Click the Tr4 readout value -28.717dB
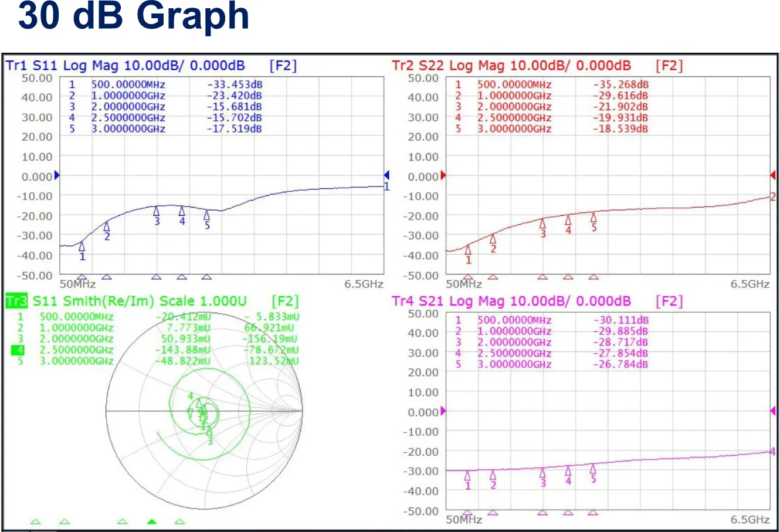Screen dimensions: 780x532 pos(620,343)
